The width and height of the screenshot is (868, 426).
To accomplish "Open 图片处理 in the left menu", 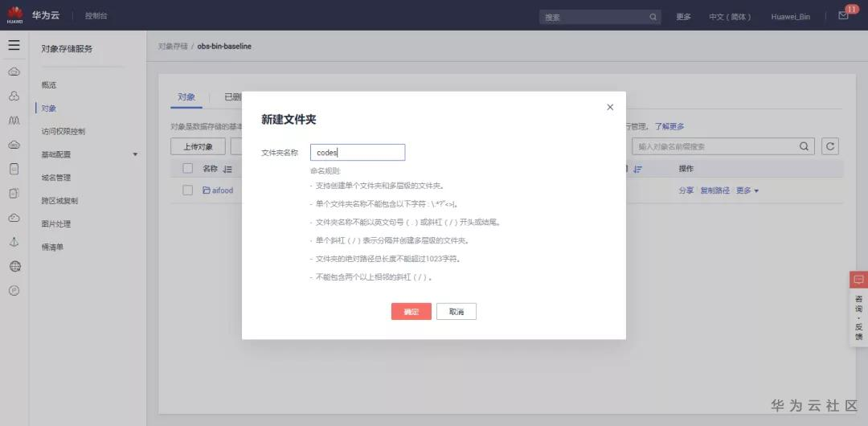I will (56, 224).
